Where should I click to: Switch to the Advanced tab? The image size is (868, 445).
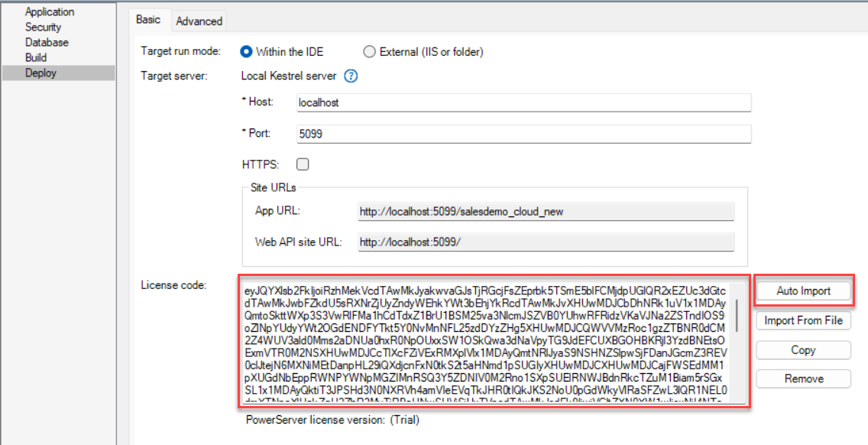pyautogui.click(x=199, y=21)
